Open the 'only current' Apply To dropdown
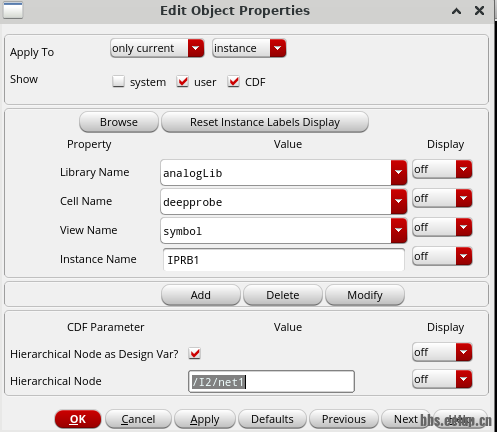 [x=157, y=48]
